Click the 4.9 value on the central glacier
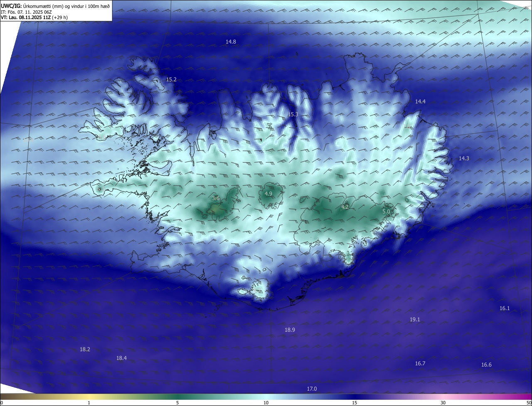The height and width of the screenshot is (406, 532). [x=268, y=194]
